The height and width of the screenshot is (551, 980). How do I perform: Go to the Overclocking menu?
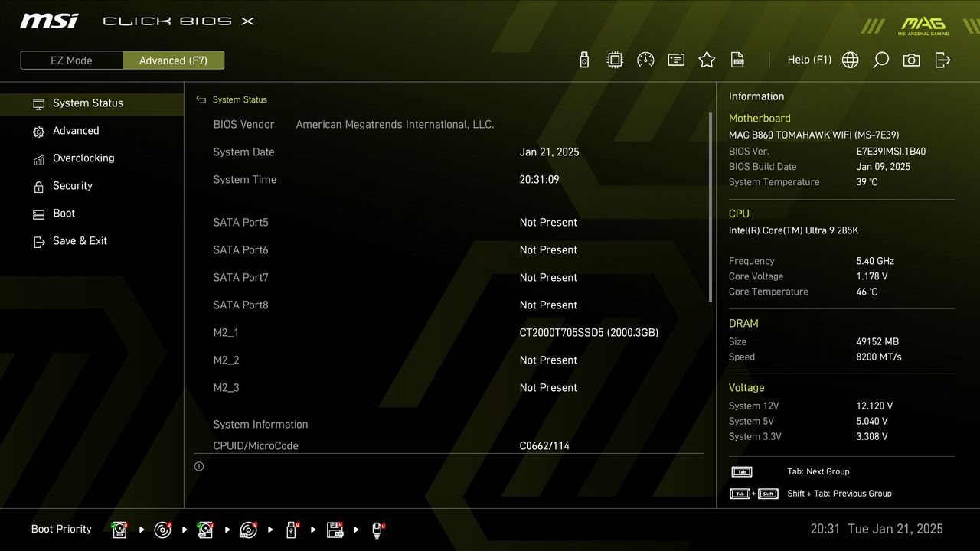[x=92, y=158]
